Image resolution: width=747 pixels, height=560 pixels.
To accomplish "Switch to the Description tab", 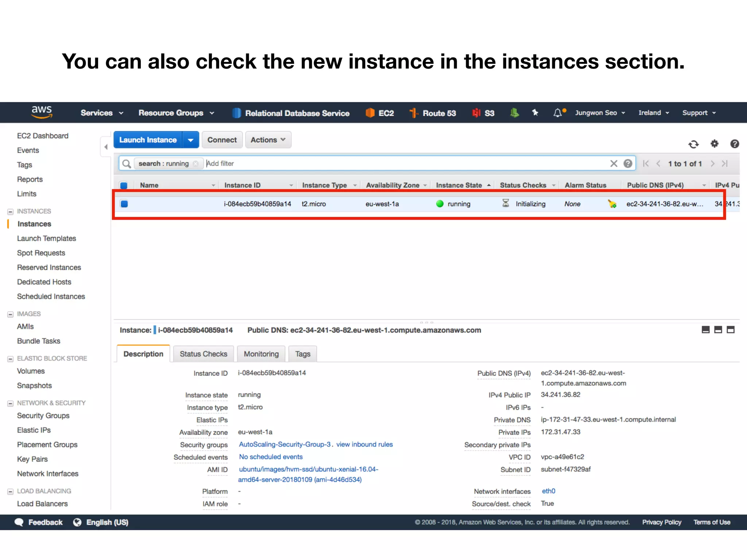I will click(143, 354).
